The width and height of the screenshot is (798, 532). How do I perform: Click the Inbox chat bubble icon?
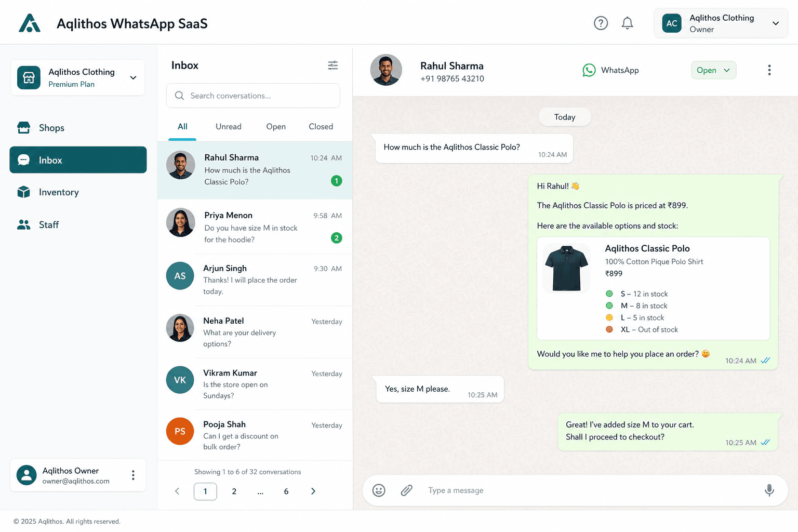click(24, 160)
